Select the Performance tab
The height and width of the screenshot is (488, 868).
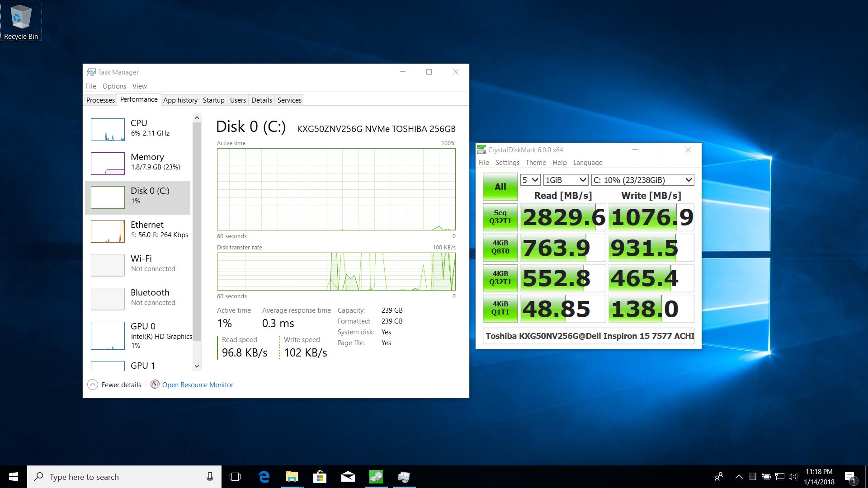(139, 99)
